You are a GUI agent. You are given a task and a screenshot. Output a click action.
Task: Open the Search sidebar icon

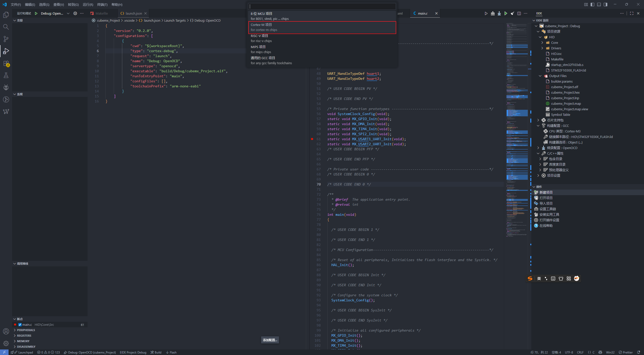tap(6, 27)
